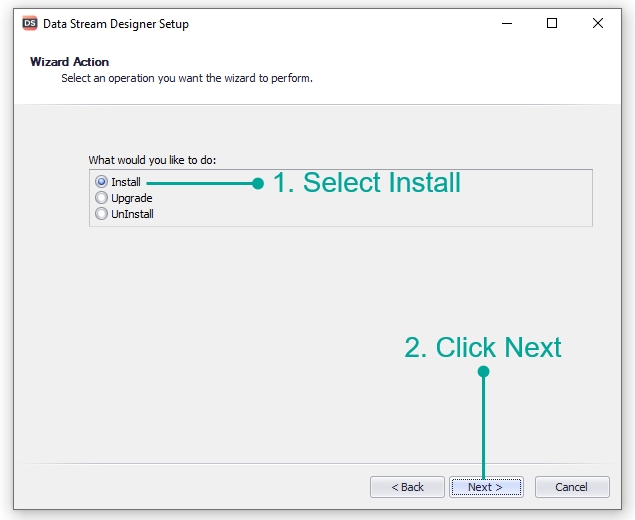This screenshot has height=520, width=635.
Task: Cancel the setup wizard
Action: click(572, 487)
